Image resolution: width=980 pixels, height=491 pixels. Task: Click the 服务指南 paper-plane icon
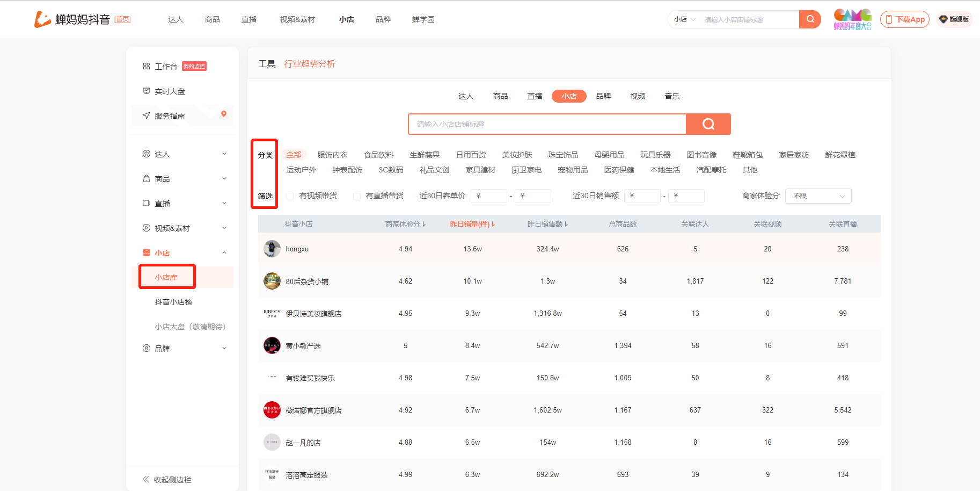tap(146, 115)
